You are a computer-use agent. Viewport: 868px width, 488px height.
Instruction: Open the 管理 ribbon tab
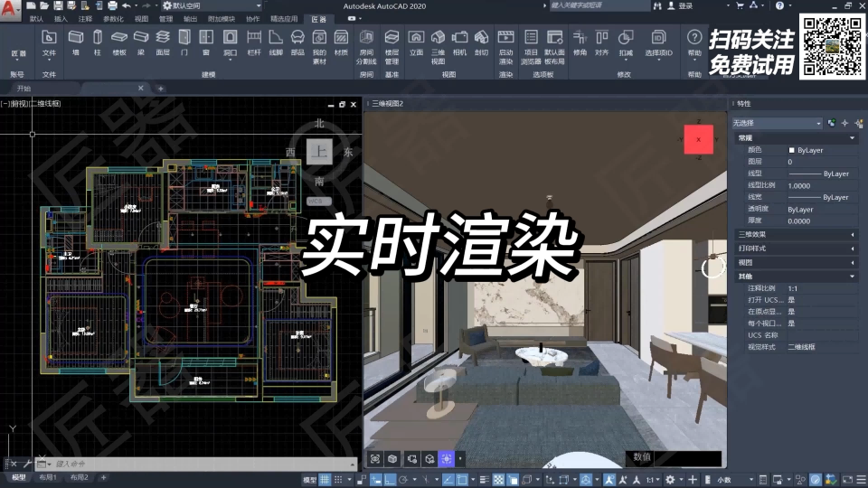click(x=166, y=19)
